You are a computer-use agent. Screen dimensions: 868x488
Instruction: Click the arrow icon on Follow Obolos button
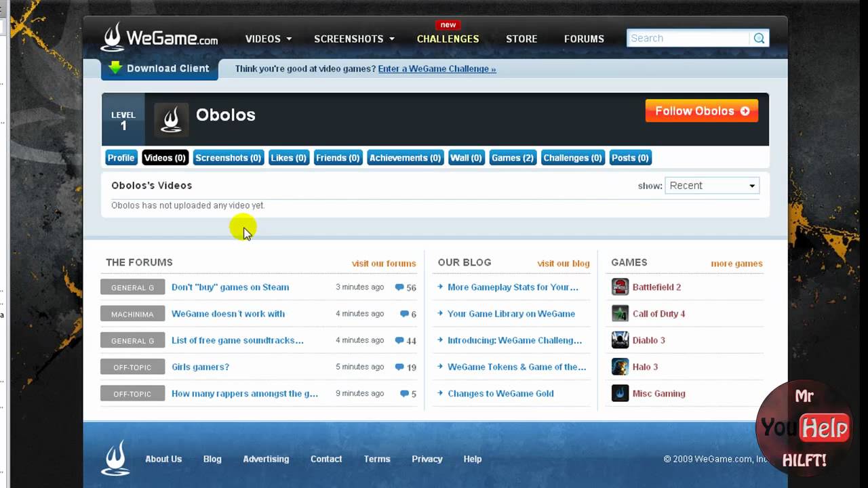click(x=745, y=111)
